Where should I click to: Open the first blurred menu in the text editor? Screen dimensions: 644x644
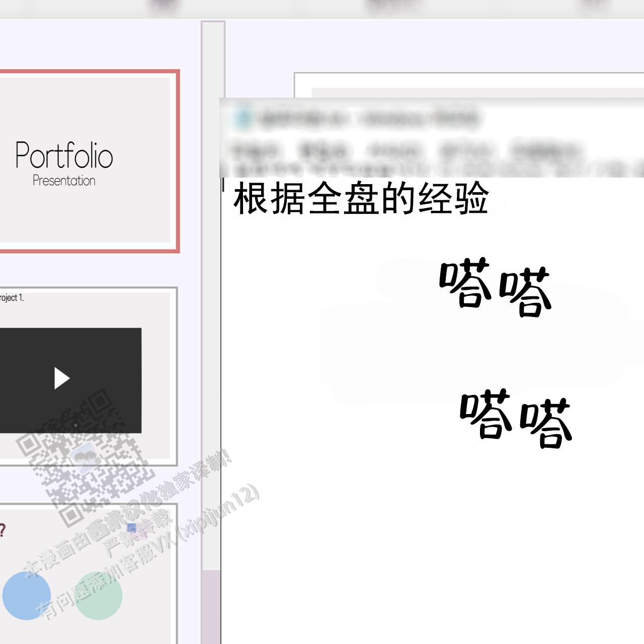click(x=254, y=150)
